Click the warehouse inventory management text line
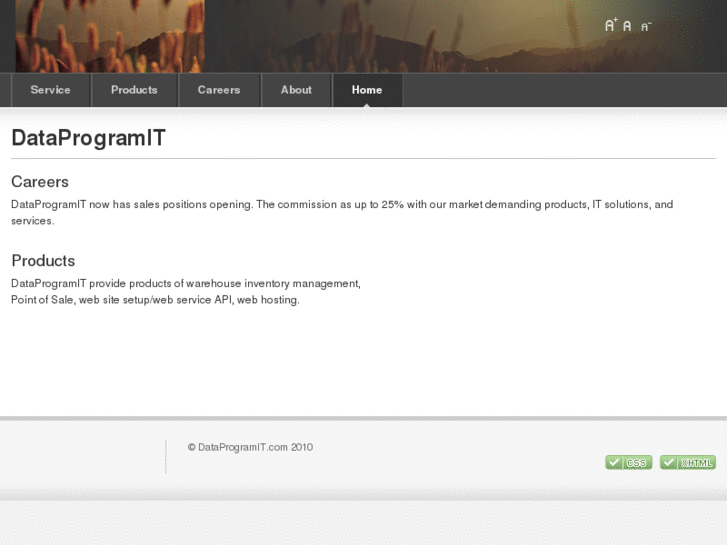Screen dimensions: 727x545 185,283
